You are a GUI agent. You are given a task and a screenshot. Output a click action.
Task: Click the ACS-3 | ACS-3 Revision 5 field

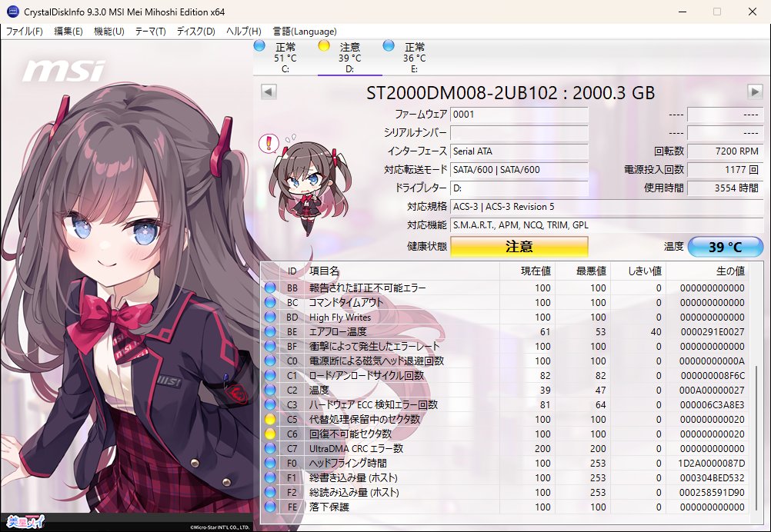point(607,206)
